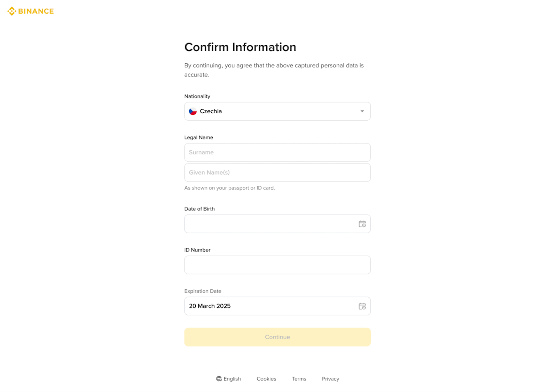The height and width of the screenshot is (392, 557).
Task: Click the ID Number text box
Action: coord(277,265)
